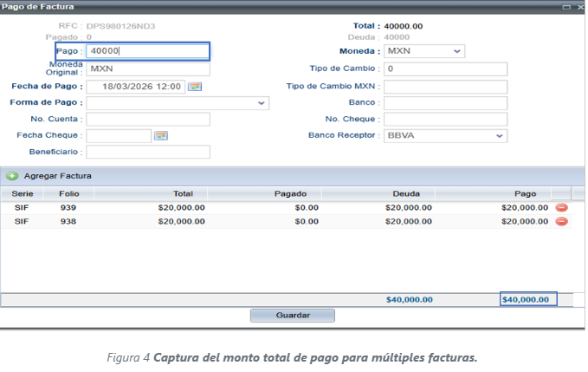Remove invoice folio 938 with red icon
588x372 pixels.
pos(561,221)
